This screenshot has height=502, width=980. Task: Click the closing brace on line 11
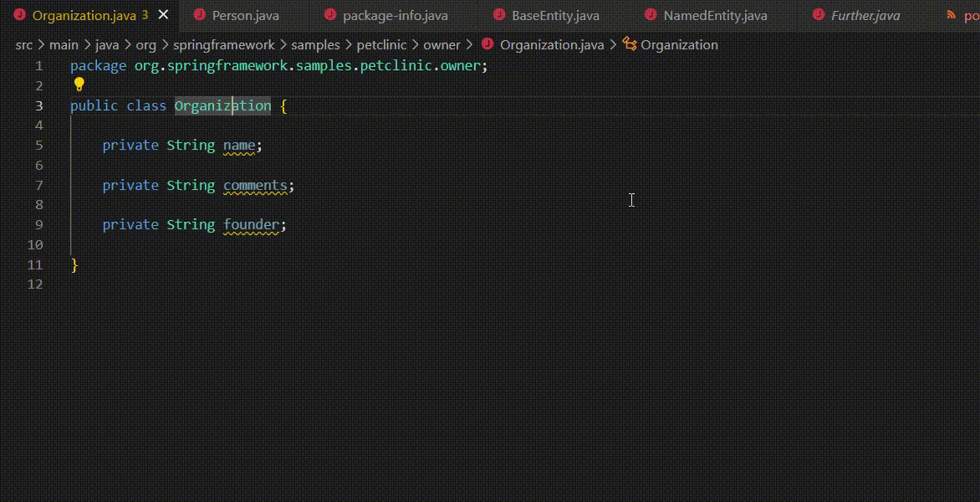[74, 265]
